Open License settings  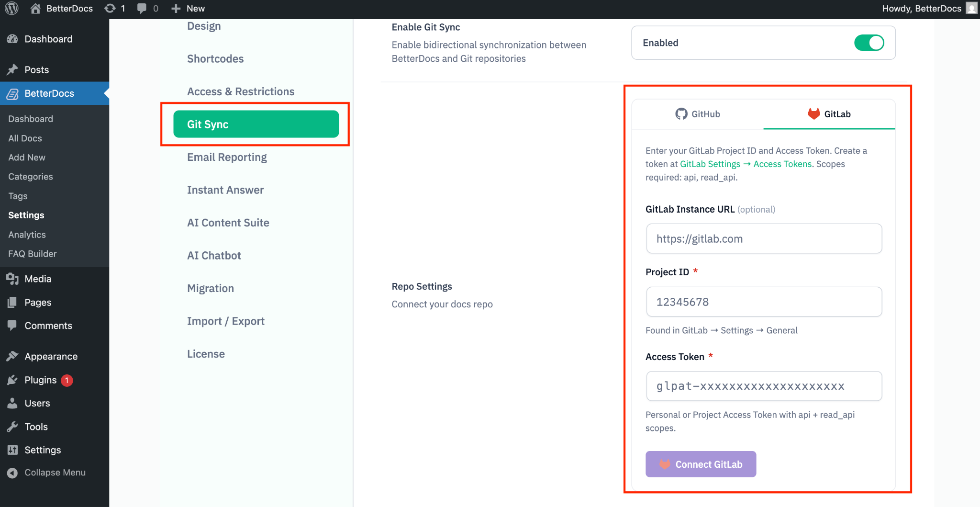pyautogui.click(x=206, y=354)
